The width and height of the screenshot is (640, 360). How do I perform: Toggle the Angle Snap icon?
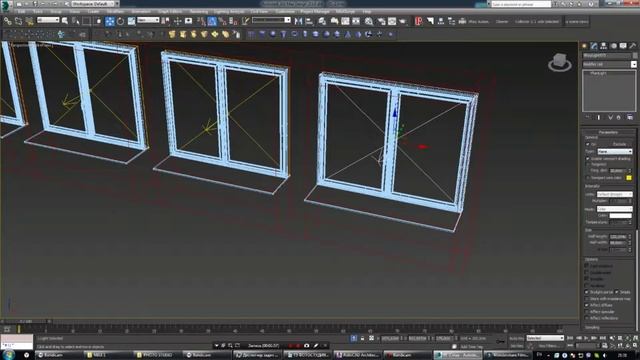click(212, 21)
